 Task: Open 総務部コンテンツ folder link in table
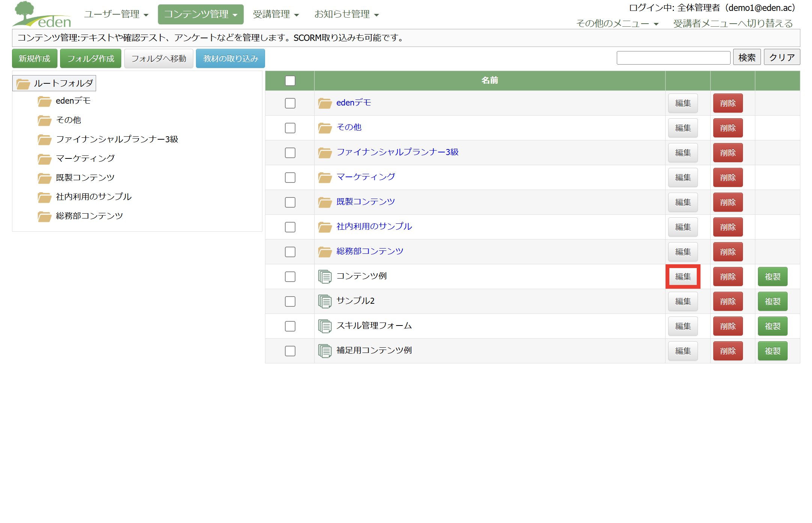[x=370, y=251]
